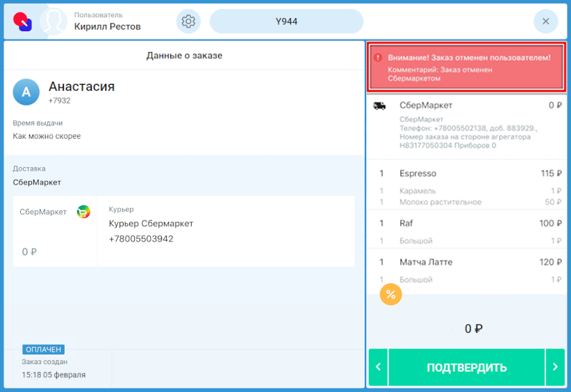The image size is (571, 392).
Task: Click the Данные о заказе header
Action: pyautogui.click(x=184, y=56)
